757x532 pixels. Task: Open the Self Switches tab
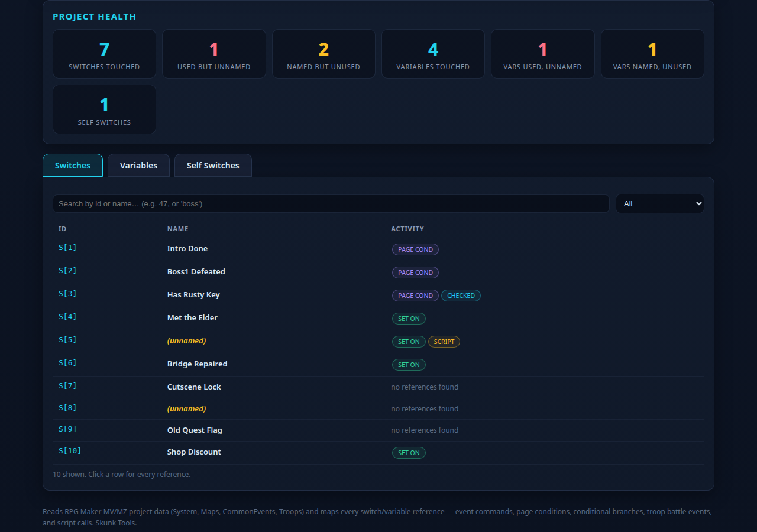tap(213, 166)
